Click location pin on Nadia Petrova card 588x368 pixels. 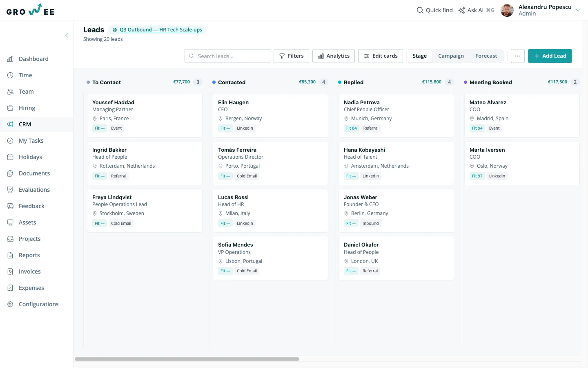point(346,119)
